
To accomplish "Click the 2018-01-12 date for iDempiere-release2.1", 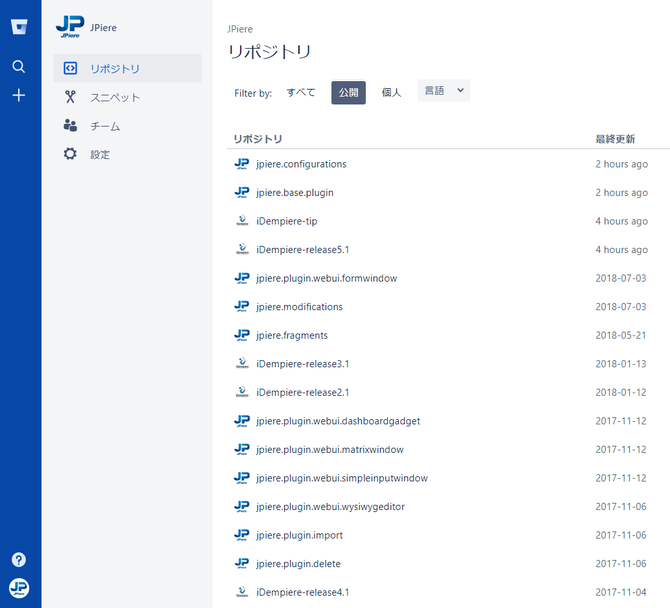I will [x=621, y=393].
